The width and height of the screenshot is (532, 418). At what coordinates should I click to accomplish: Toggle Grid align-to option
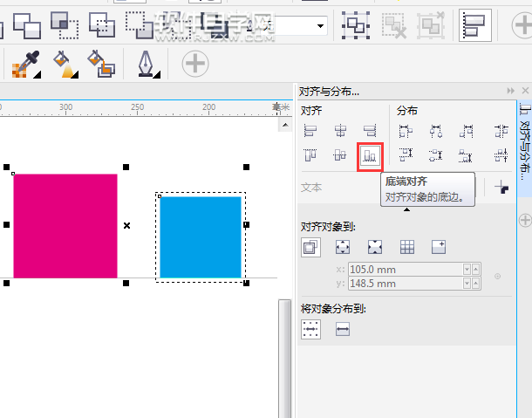pos(407,247)
